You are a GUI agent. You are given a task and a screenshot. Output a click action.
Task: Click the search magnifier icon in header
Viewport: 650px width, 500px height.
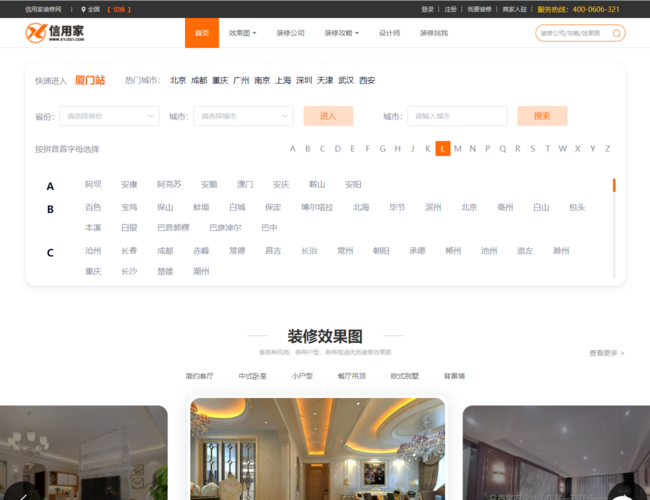(615, 33)
